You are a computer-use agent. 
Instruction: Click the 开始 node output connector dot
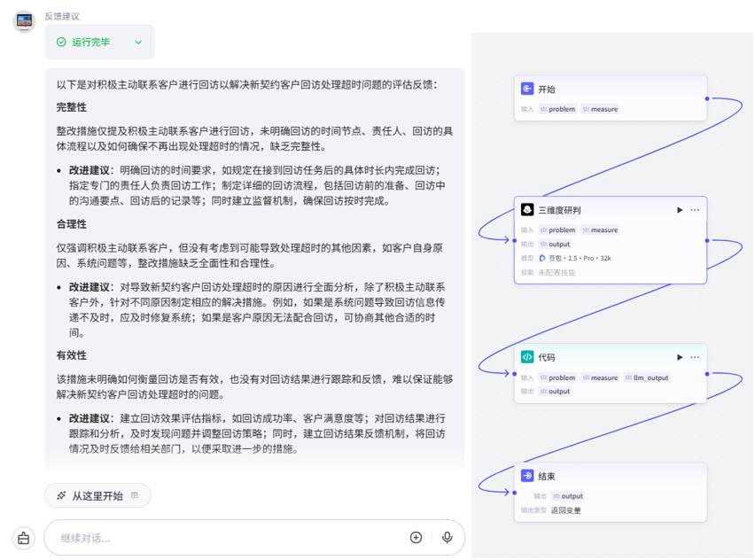(x=707, y=98)
